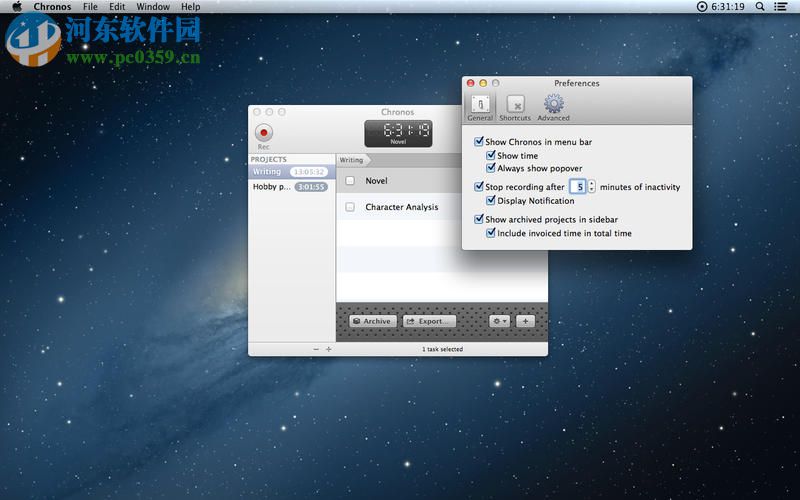
Task: Click the timer display showing Novel
Action: click(398, 133)
